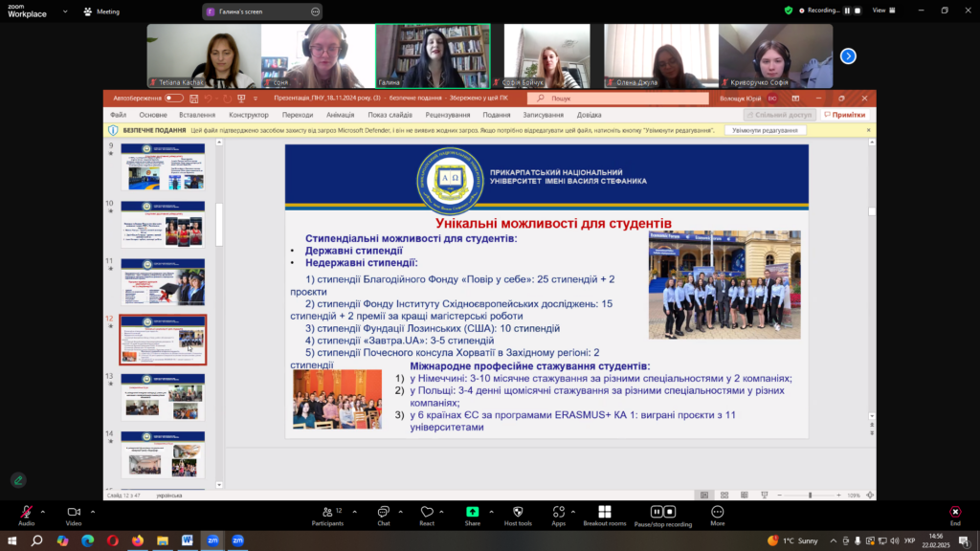Open the Apps icon in Zoom toolbar
This screenshot has height=551, width=980.
(x=558, y=512)
